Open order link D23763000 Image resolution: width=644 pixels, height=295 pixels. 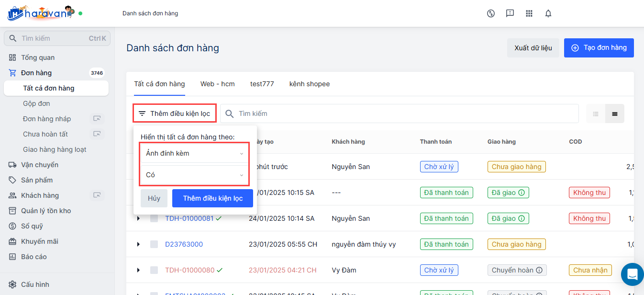point(184,244)
